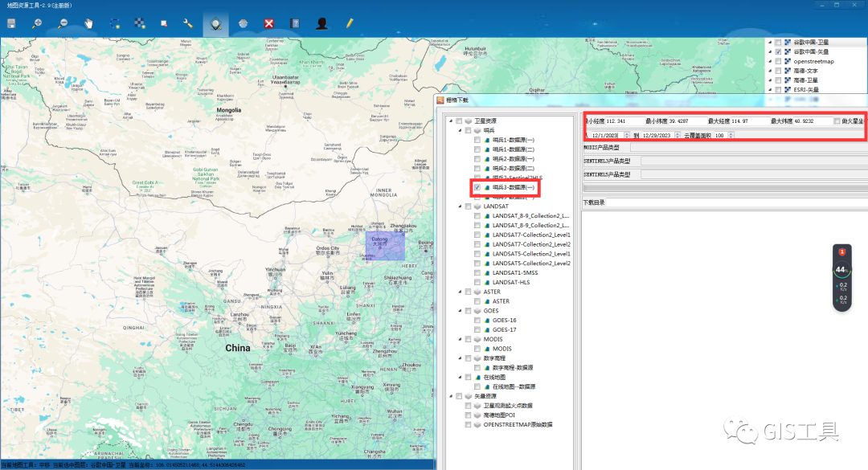Screen dimensions: 868x470
Task: Collapse the 卫星资源 tree node
Action: (451, 121)
